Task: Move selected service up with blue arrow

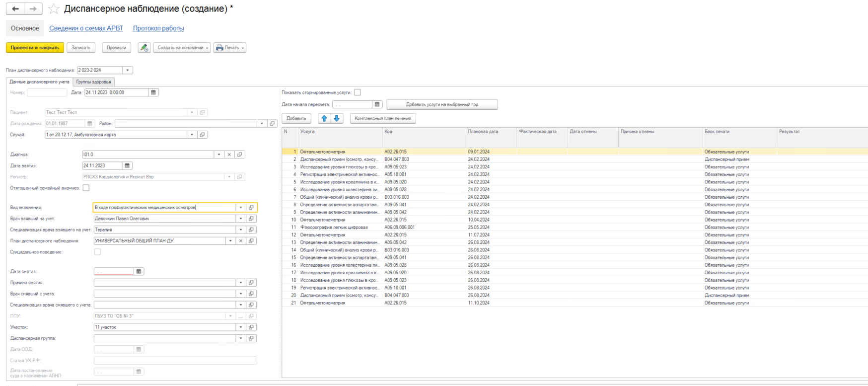Action: pyautogui.click(x=324, y=118)
